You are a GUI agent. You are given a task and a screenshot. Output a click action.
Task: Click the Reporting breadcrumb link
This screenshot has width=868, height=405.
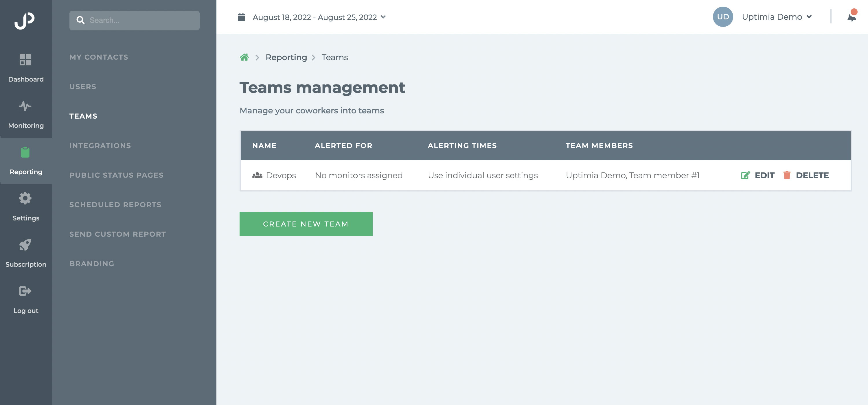coord(286,57)
